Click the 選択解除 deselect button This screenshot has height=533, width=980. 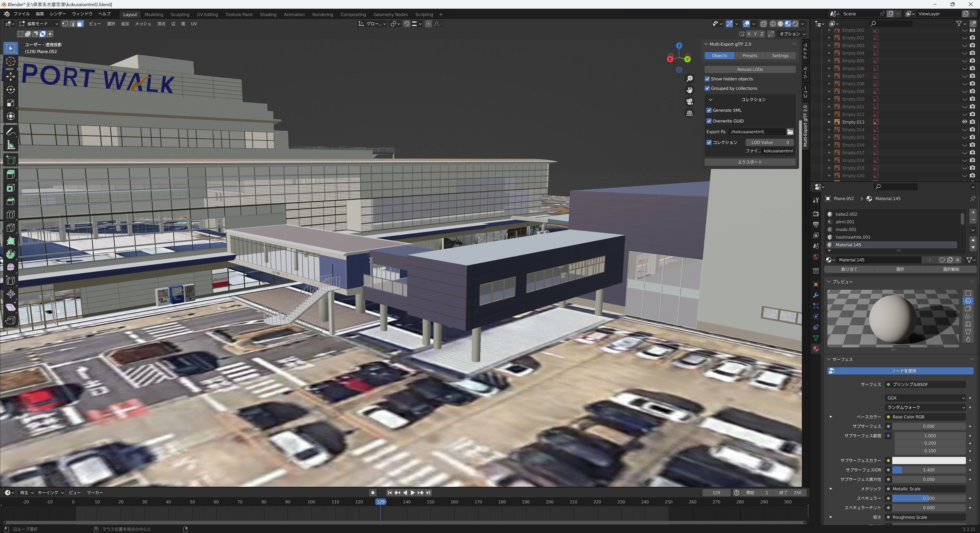(951, 269)
